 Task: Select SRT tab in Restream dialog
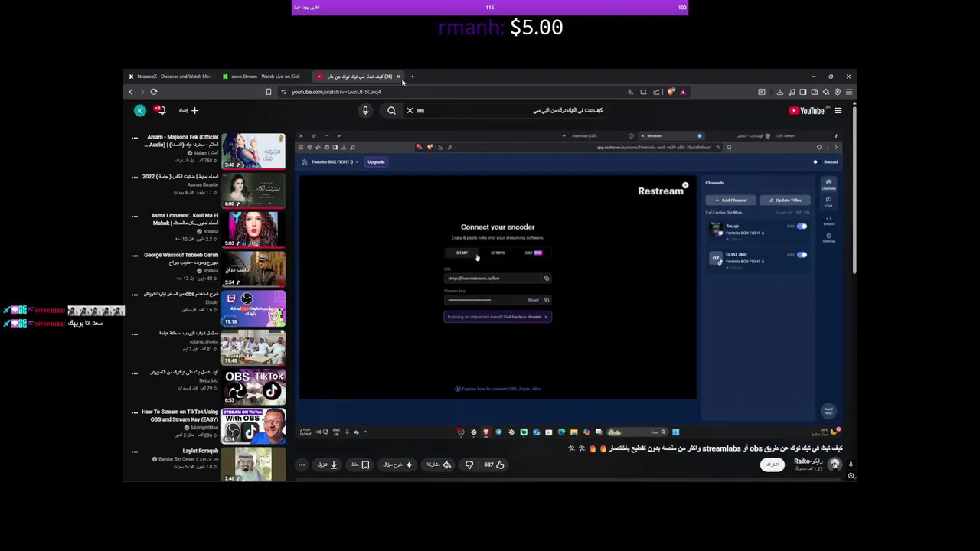coord(533,253)
